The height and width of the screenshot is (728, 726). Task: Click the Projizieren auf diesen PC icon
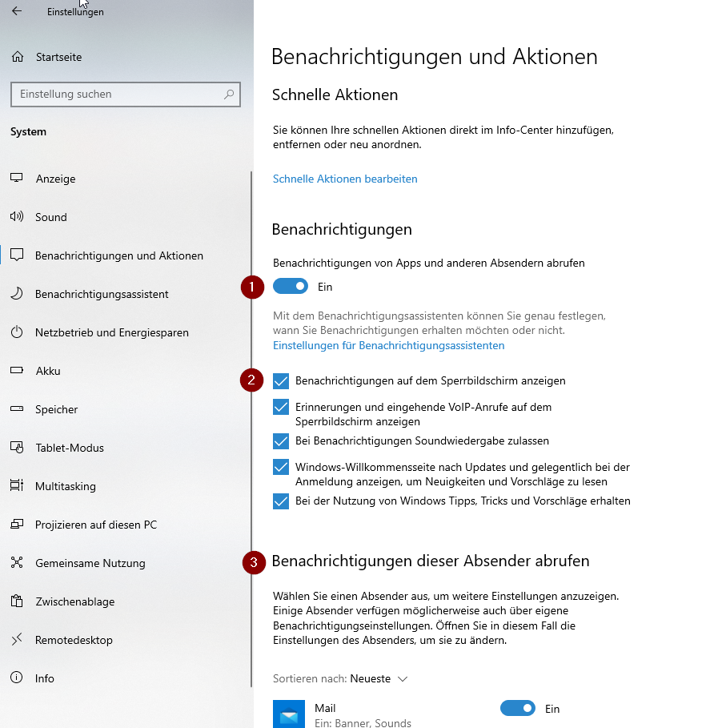click(17, 525)
